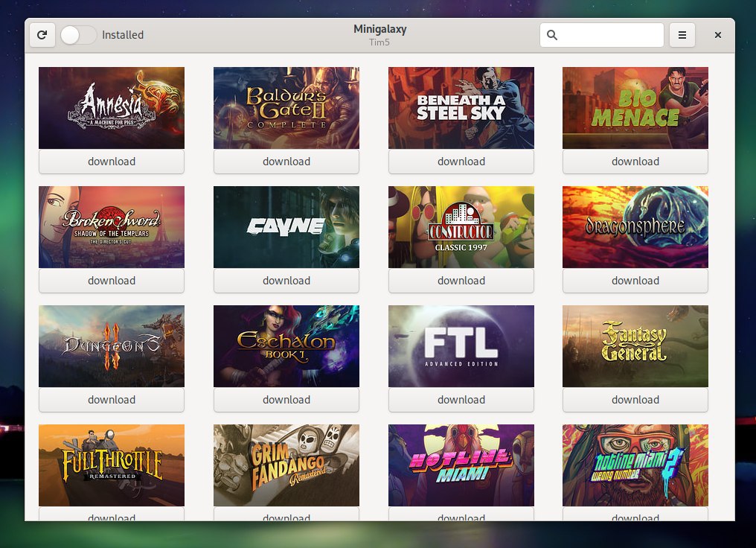Select the Baldur's Gate II thumbnail

[x=286, y=108]
